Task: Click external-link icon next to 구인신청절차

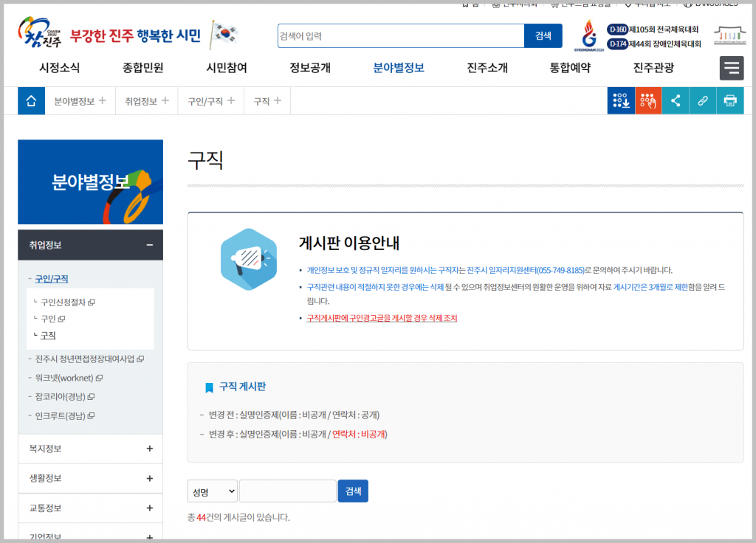Action: click(92, 302)
